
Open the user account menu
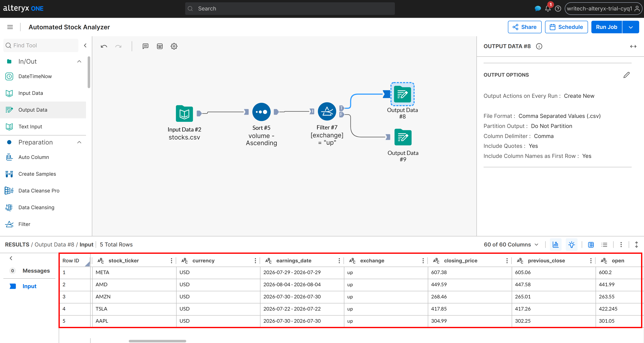tap(603, 9)
